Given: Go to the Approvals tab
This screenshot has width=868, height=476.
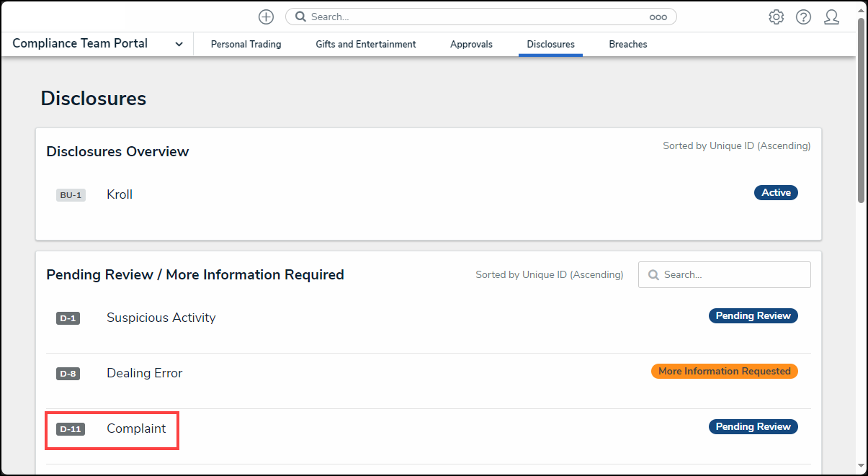Looking at the screenshot, I should point(471,45).
